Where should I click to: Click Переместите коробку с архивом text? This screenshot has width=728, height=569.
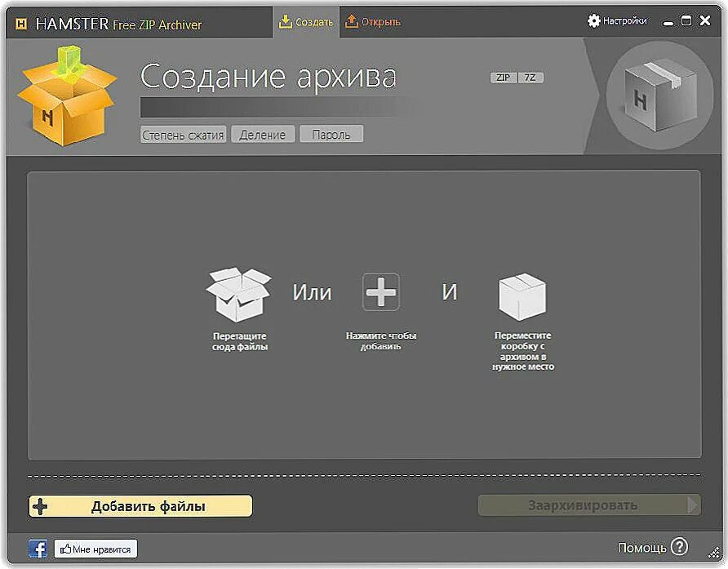523,351
